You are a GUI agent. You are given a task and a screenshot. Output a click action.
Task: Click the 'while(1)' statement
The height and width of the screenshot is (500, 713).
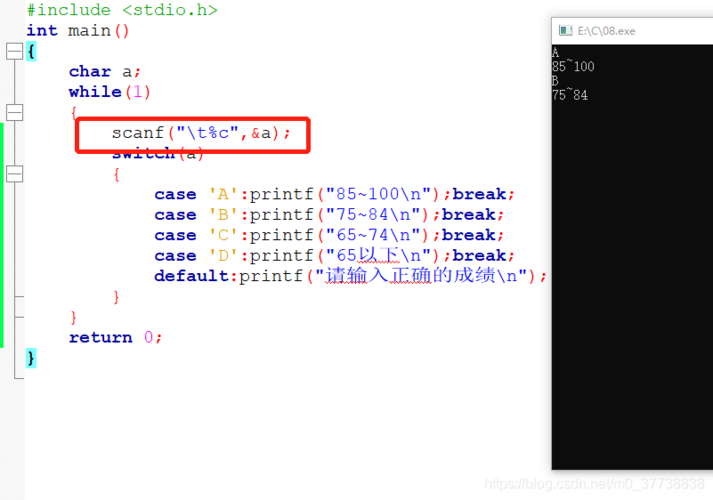[x=109, y=92]
